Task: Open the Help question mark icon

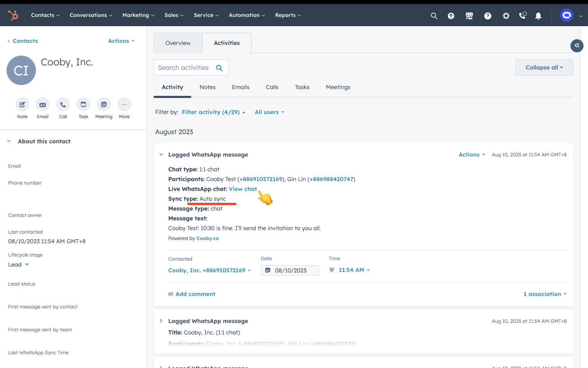Action: [488, 16]
